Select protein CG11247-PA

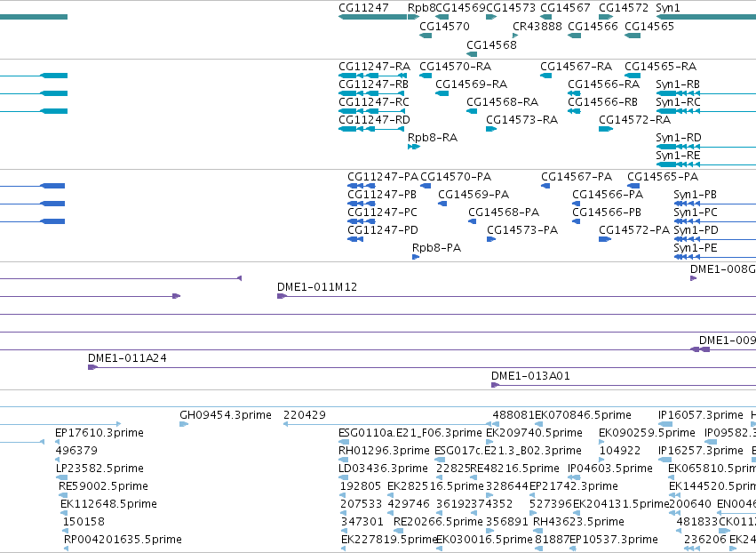pos(383,177)
